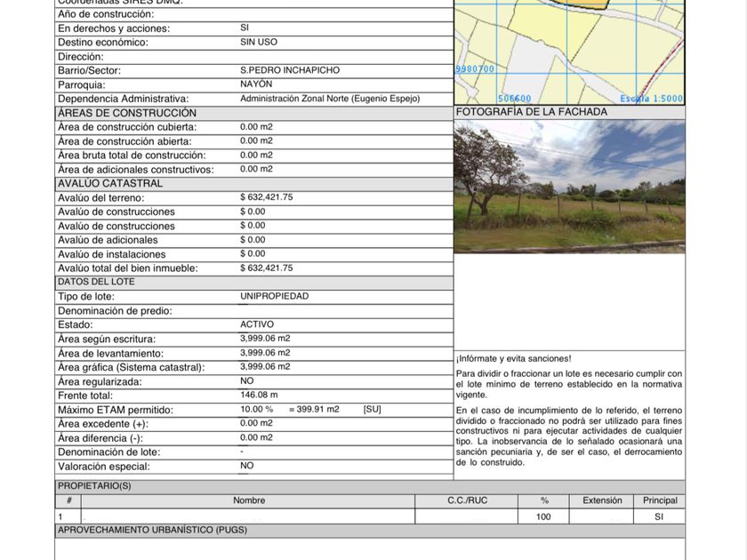
Task: Click the '¡Infórmate y evita sanciones!' notice
Action: (x=514, y=358)
